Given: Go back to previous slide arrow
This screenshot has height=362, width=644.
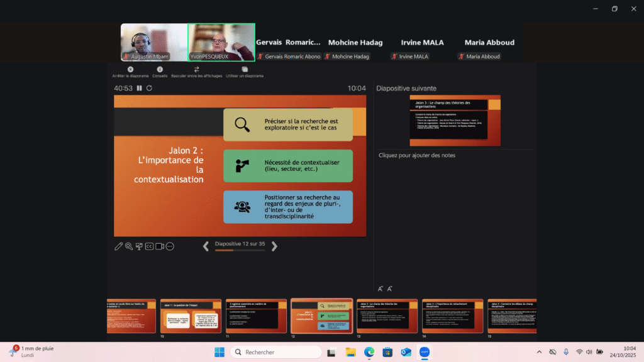Looking at the screenshot, I should [x=206, y=246].
